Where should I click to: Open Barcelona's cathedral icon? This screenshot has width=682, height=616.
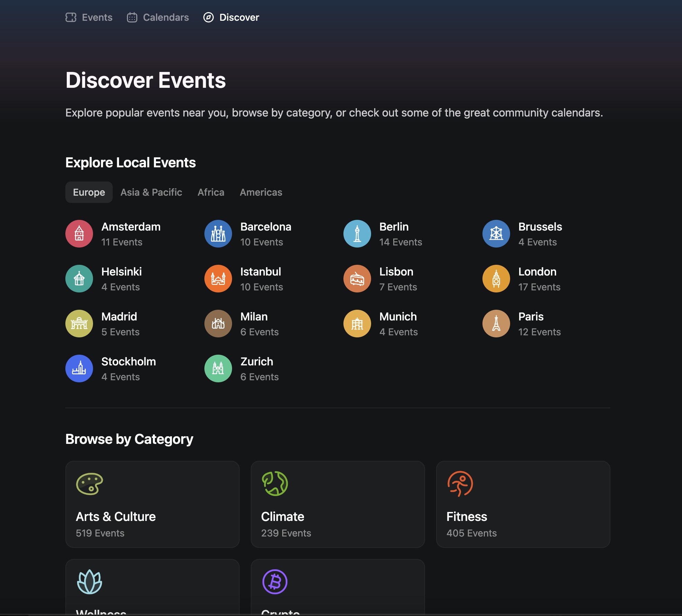[218, 234]
